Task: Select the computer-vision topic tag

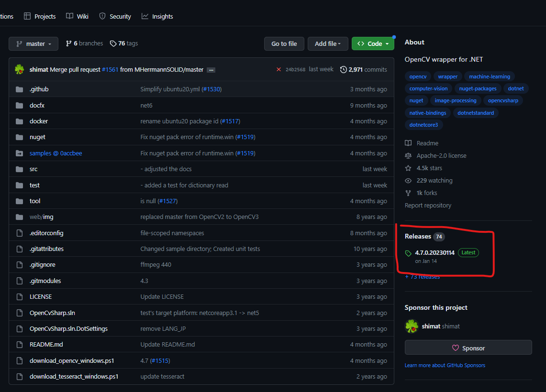Action: pyautogui.click(x=428, y=89)
